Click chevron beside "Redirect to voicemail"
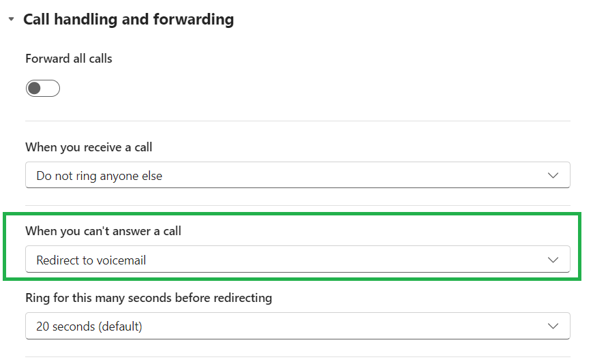 553,260
